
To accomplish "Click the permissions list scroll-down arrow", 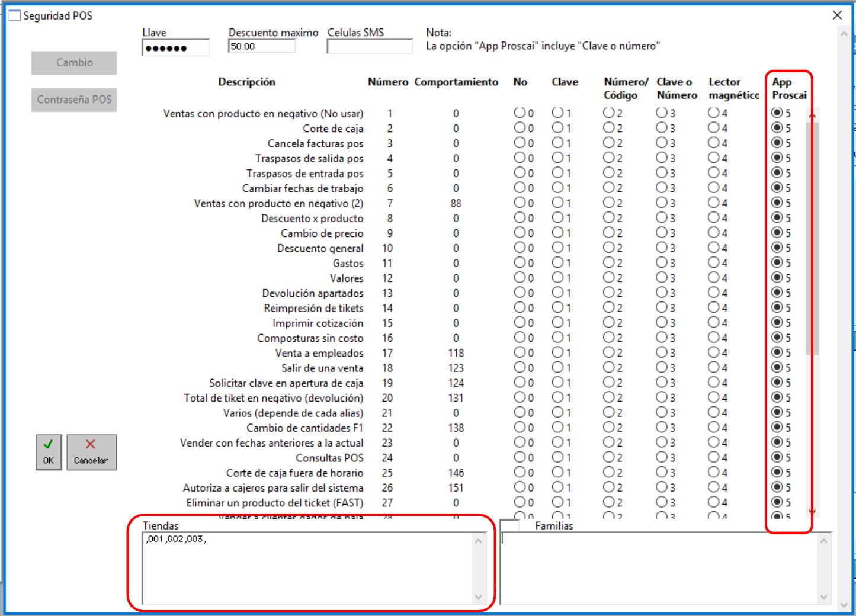I will click(812, 511).
